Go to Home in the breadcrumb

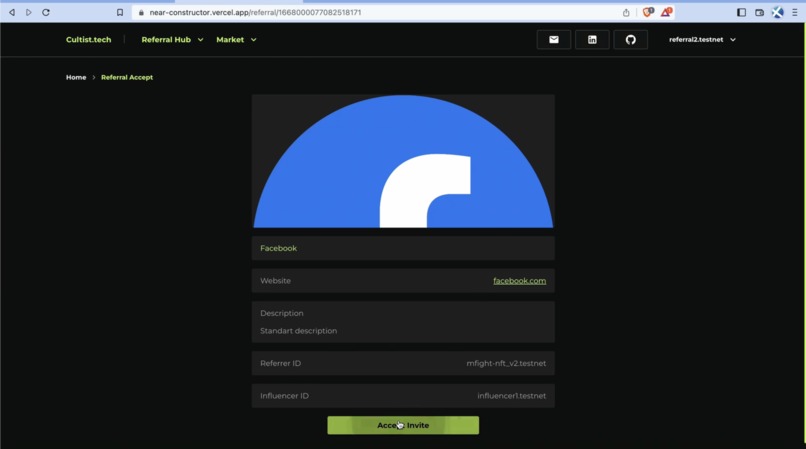click(76, 77)
